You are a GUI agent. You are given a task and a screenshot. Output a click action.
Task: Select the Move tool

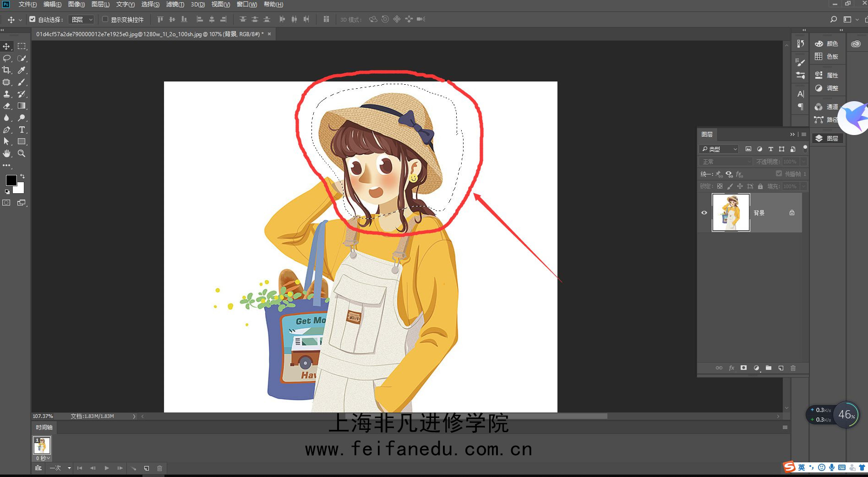[x=7, y=46]
